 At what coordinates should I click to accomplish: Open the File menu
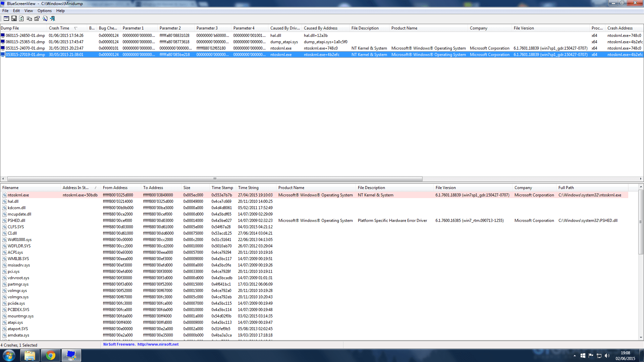pyautogui.click(x=5, y=11)
